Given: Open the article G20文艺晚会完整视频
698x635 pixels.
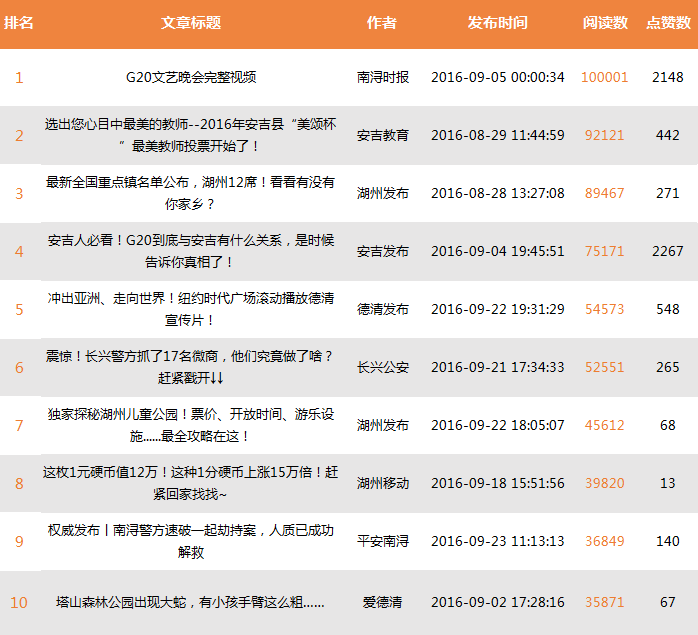Looking at the screenshot, I should (190, 77).
